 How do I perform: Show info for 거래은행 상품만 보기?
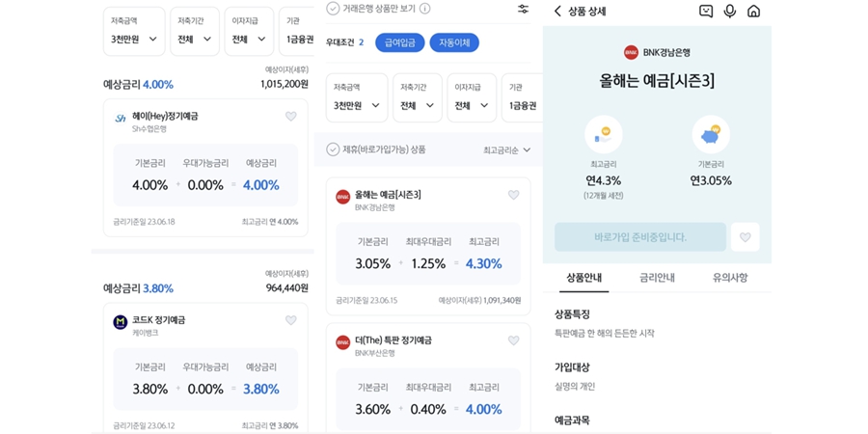(424, 9)
